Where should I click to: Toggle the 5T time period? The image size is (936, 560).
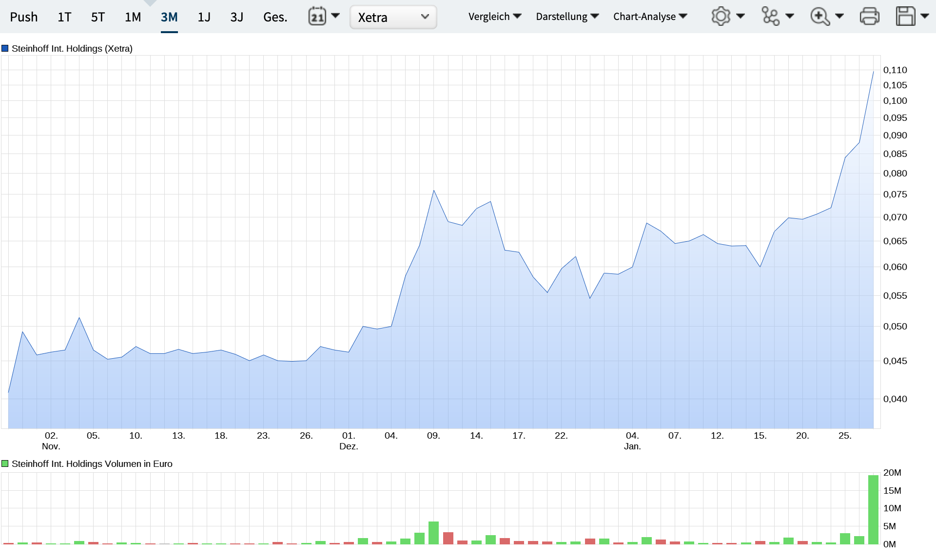[x=97, y=16]
